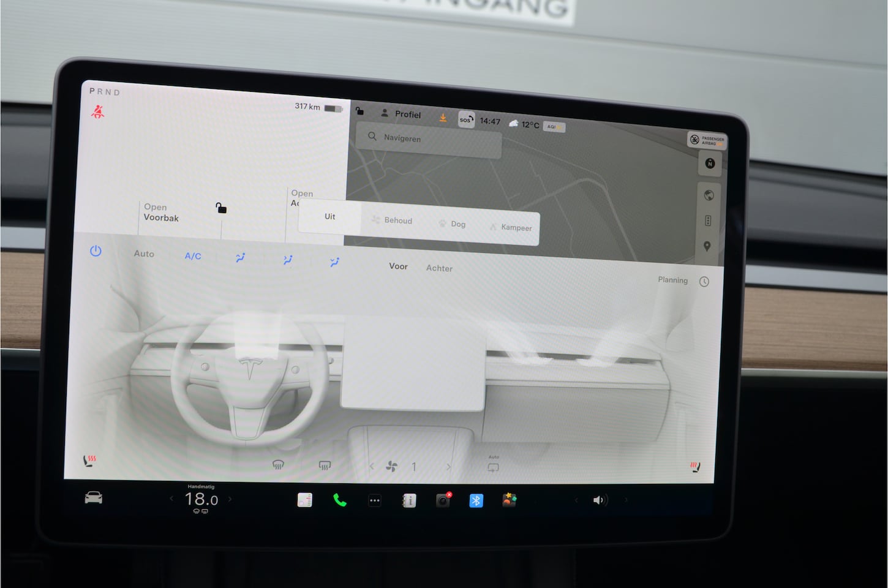Tap the car controls icon

tap(93, 498)
